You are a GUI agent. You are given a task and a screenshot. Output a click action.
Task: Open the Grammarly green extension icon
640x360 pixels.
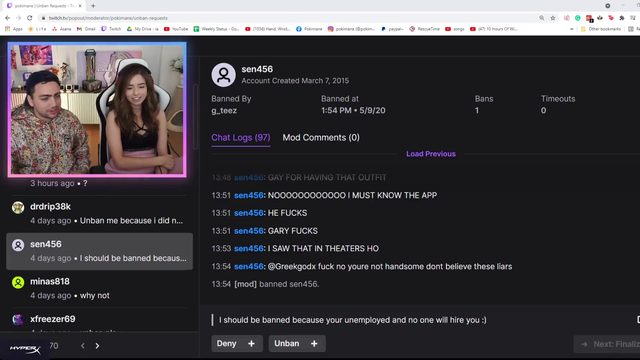578,18
